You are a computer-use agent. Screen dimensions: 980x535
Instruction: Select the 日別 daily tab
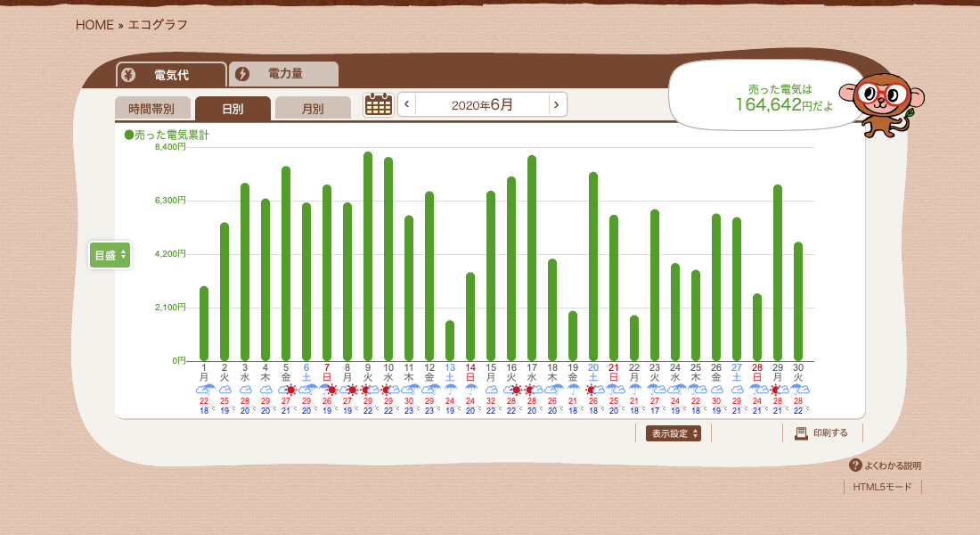click(233, 109)
